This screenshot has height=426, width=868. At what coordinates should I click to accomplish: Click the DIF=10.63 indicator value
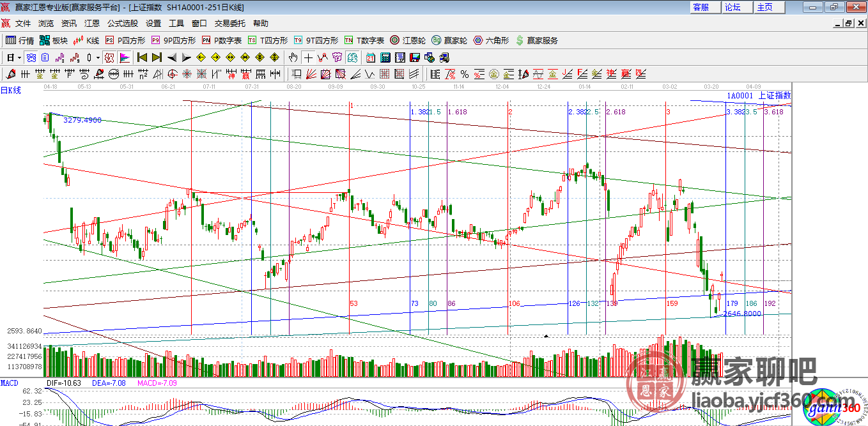[x=64, y=383]
